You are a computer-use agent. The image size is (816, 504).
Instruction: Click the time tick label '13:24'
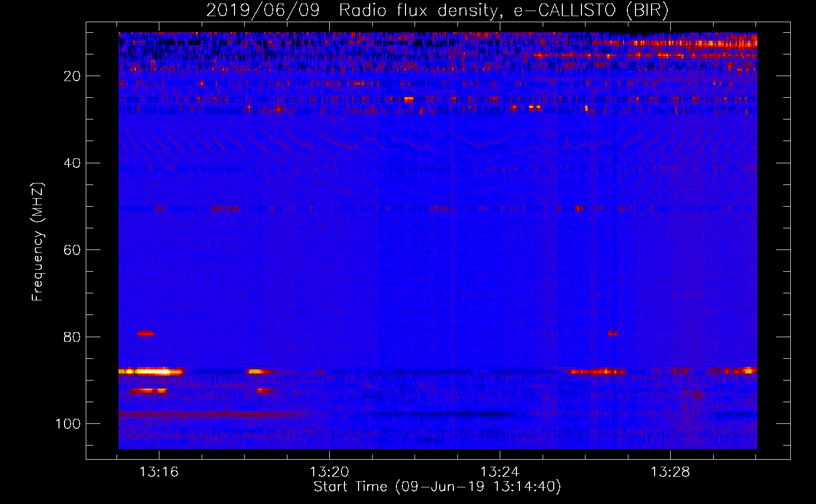click(x=500, y=472)
